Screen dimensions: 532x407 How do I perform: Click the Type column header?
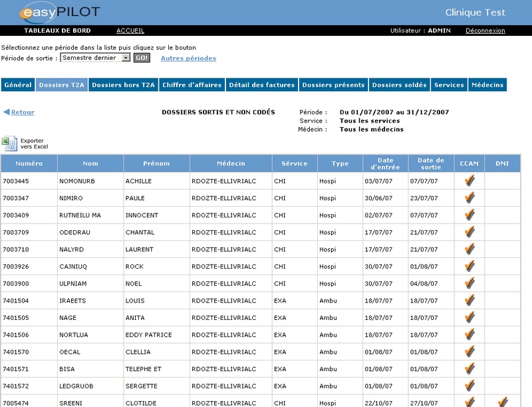[x=340, y=164]
